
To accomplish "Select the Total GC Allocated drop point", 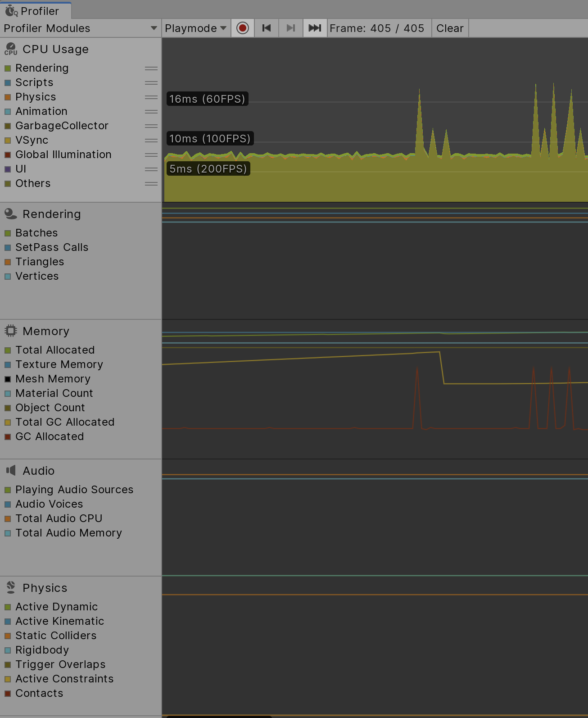I will 442,368.
